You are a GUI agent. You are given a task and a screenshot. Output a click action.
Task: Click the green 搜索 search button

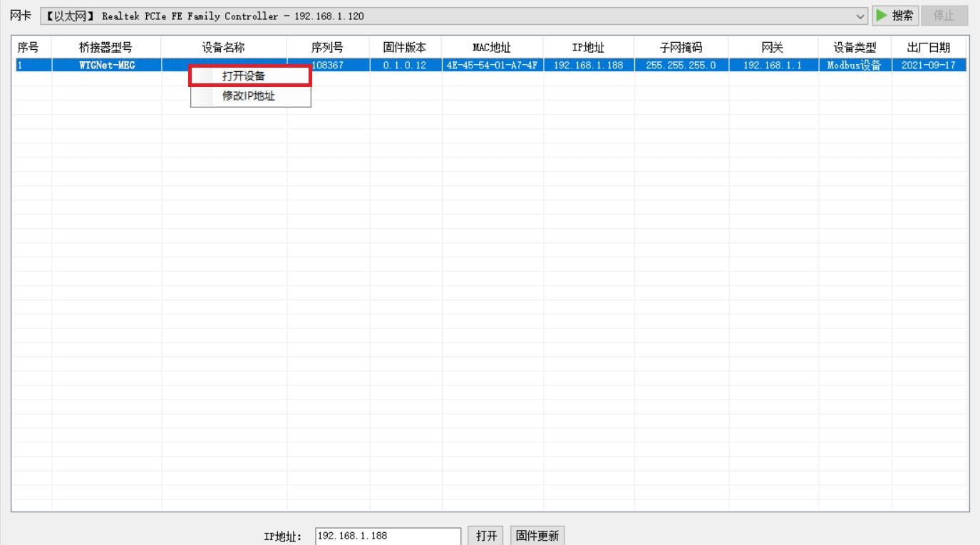pyautogui.click(x=895, y=16)
